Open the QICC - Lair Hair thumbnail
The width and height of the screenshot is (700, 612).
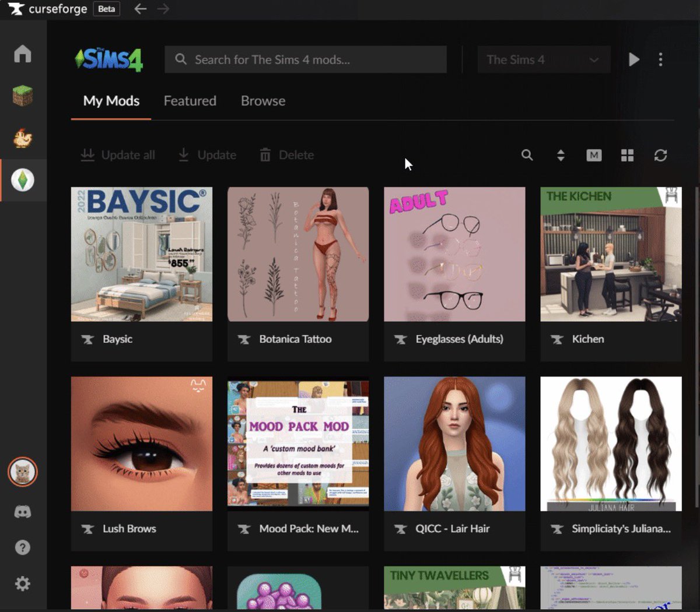point(454,444)
